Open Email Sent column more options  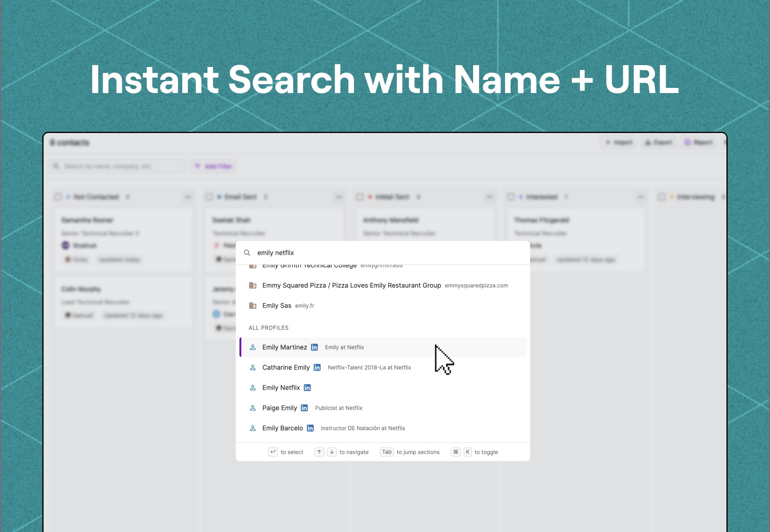(339, 197)
